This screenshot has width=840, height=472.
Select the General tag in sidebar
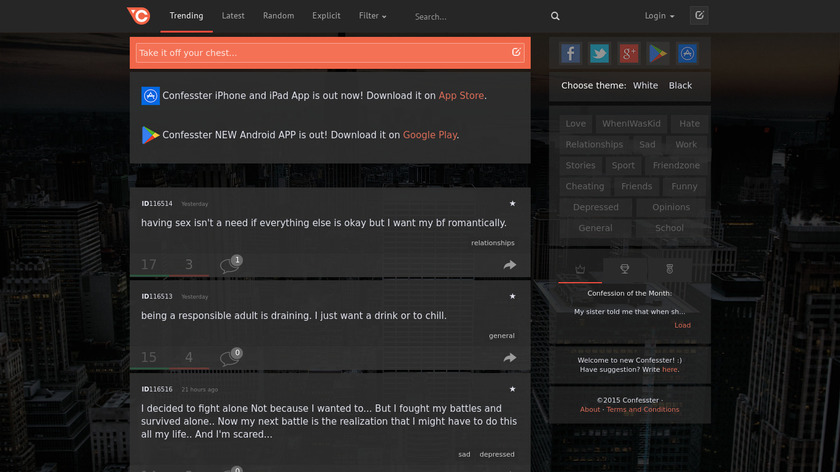[x=595, y=228]
